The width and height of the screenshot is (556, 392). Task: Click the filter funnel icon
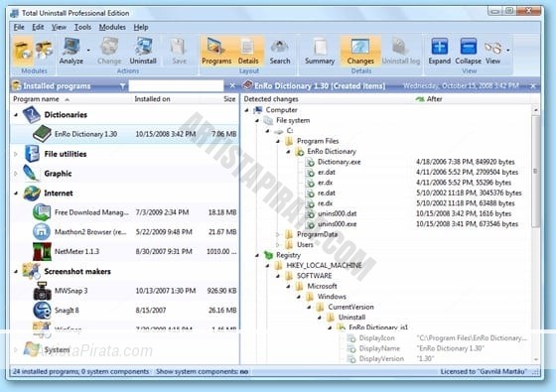(123, 85)
